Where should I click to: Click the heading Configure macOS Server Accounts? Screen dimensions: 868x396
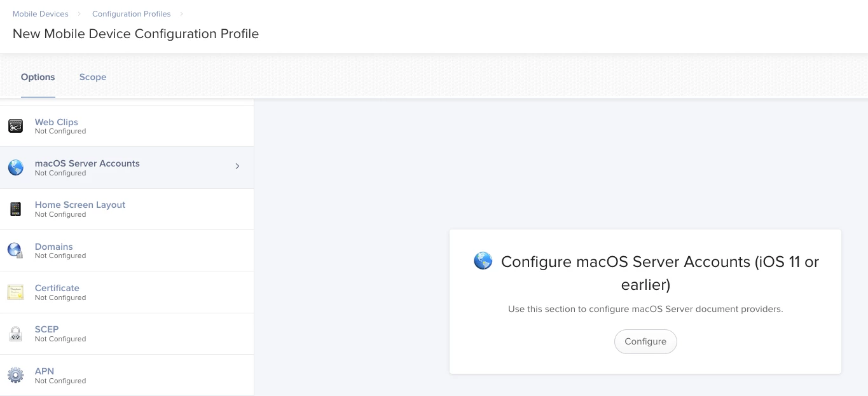click(x=660, y=273)
